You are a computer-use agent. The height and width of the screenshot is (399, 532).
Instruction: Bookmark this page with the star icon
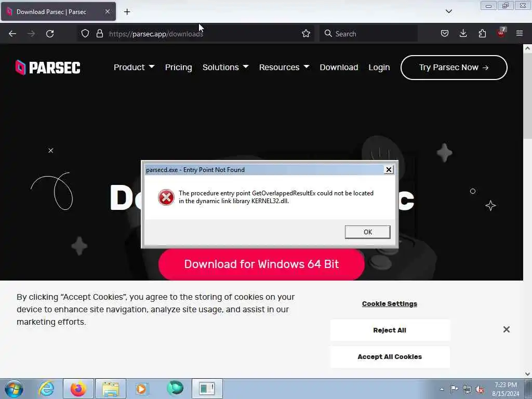click(306, 33)
